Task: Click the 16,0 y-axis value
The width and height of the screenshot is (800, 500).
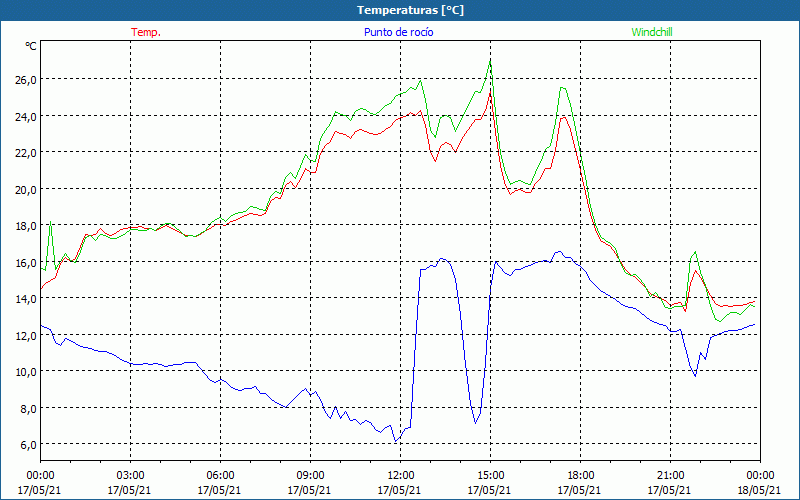Action: point(26,262)
